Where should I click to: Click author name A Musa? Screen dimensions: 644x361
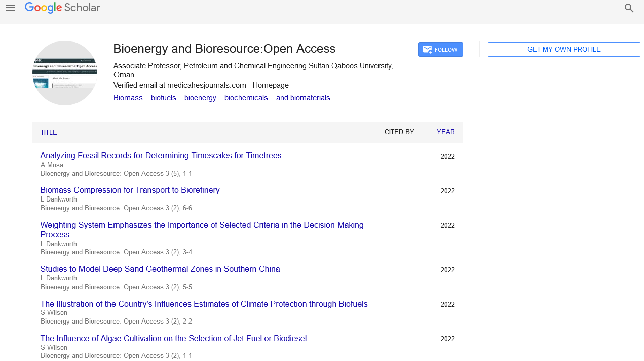tap(52, 165)
